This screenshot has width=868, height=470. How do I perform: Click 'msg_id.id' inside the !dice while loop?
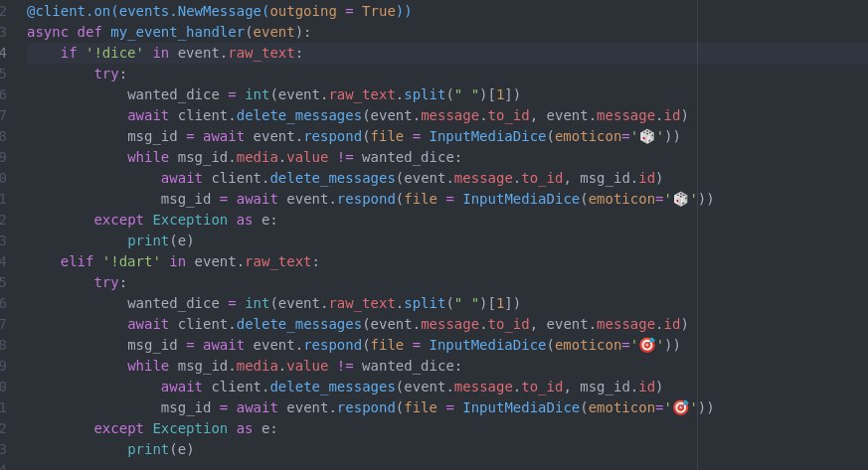tap(617, 178)
